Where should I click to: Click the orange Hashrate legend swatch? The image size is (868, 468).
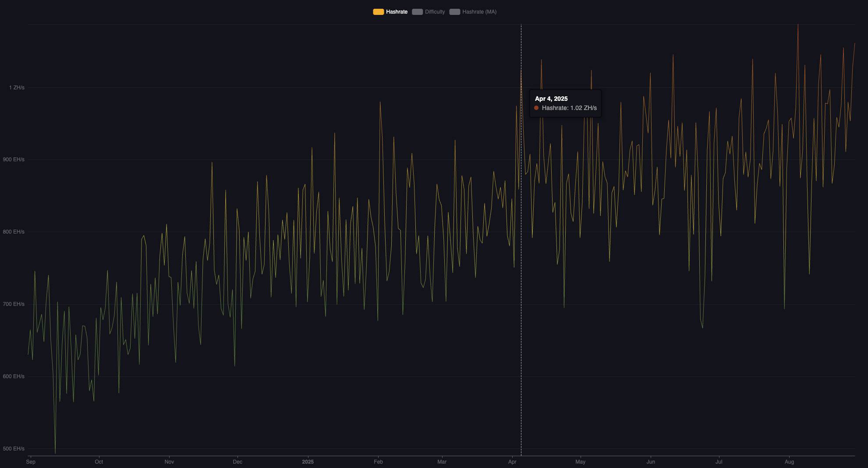(379, 12)
